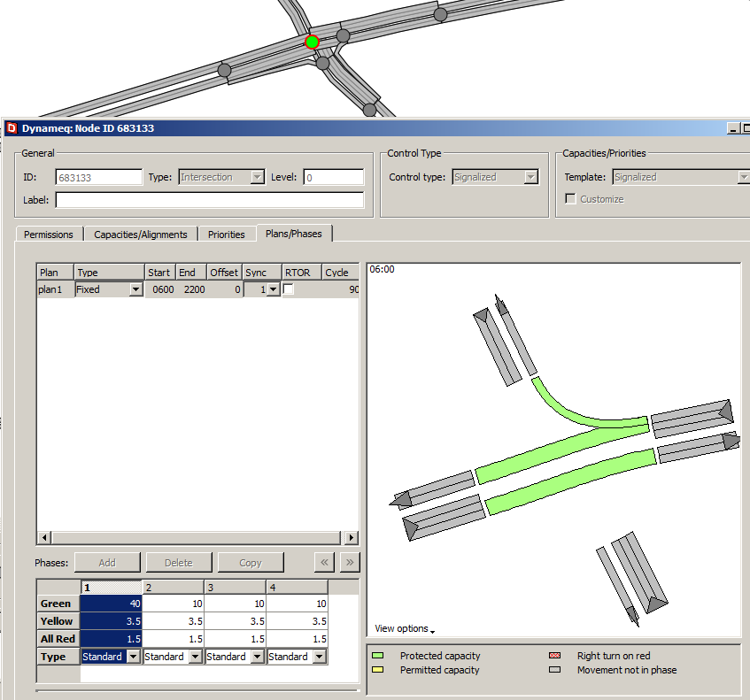Click phase 3 Yellow value 3.5

pyautogui.click(x=236, y=621)
